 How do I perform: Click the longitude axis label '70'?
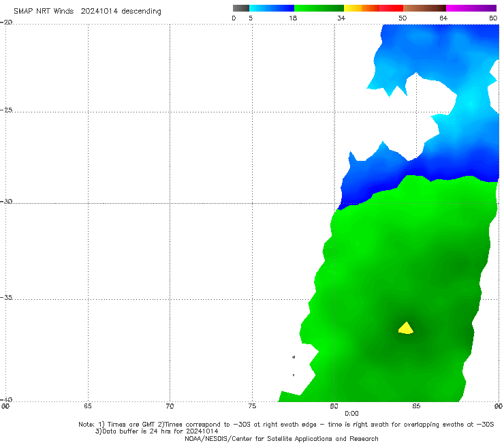click(170, 406)
